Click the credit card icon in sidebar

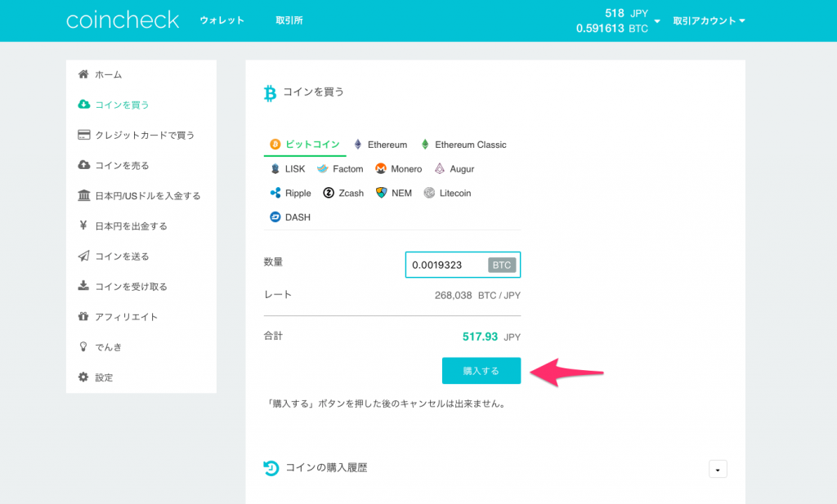84,135
